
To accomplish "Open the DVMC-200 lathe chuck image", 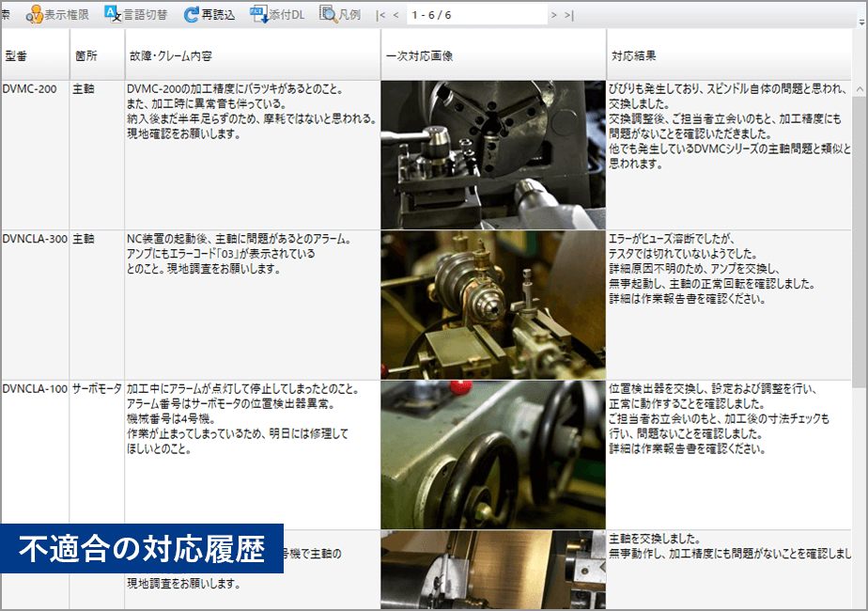I will (x=493, y=155).
